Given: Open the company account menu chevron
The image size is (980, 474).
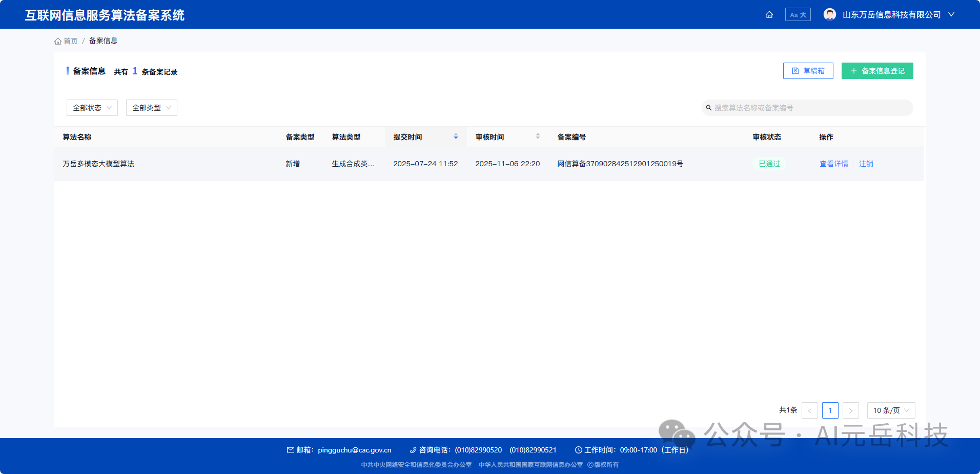Looking at the screenshot, I should coord(951,14).
